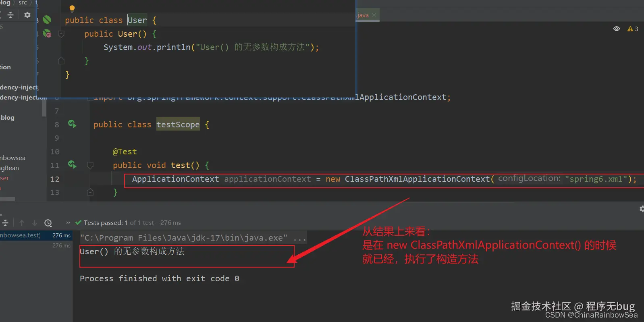
Task: Click line number 8 in gutter
Action: 57,125
